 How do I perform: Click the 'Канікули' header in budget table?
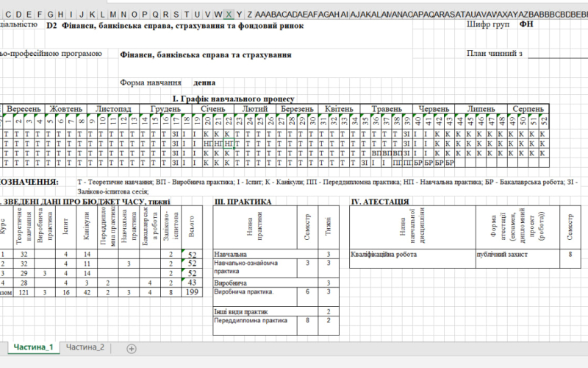point(87,227)
